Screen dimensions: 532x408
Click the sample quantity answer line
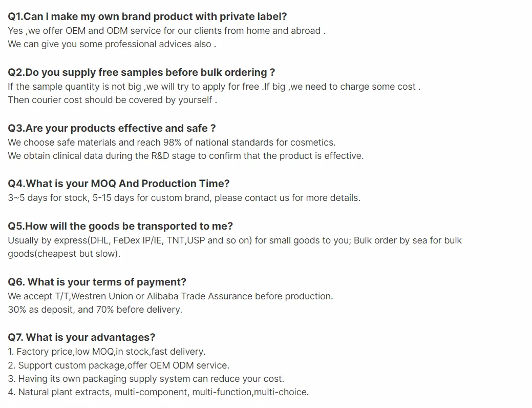214,87
